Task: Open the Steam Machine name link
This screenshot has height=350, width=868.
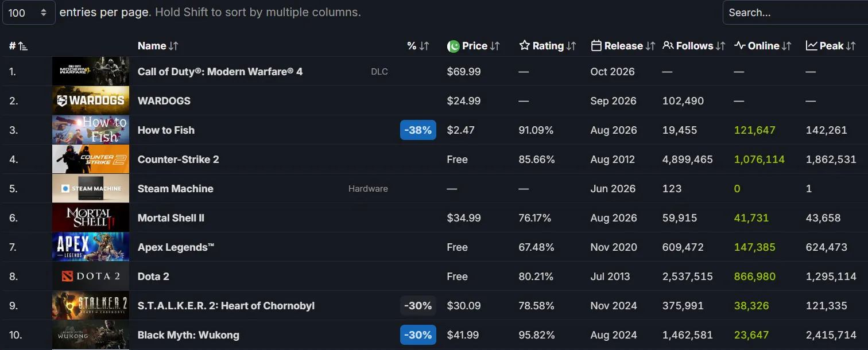Action: [x=176, y=188]
